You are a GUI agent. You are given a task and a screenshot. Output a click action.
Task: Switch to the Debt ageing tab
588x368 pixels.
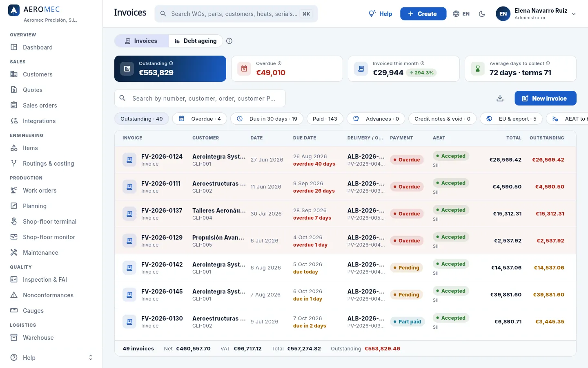[x=196, y=41]
